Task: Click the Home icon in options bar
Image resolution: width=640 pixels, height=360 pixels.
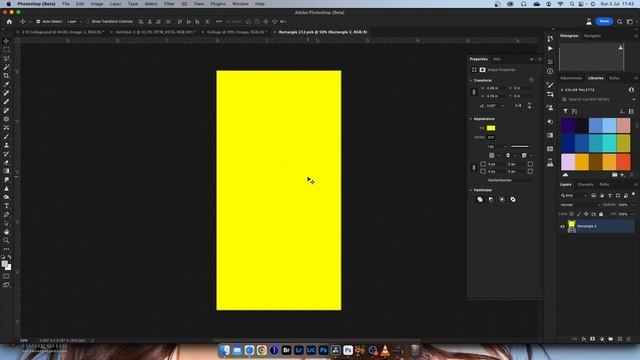Action: coord(9,22)
